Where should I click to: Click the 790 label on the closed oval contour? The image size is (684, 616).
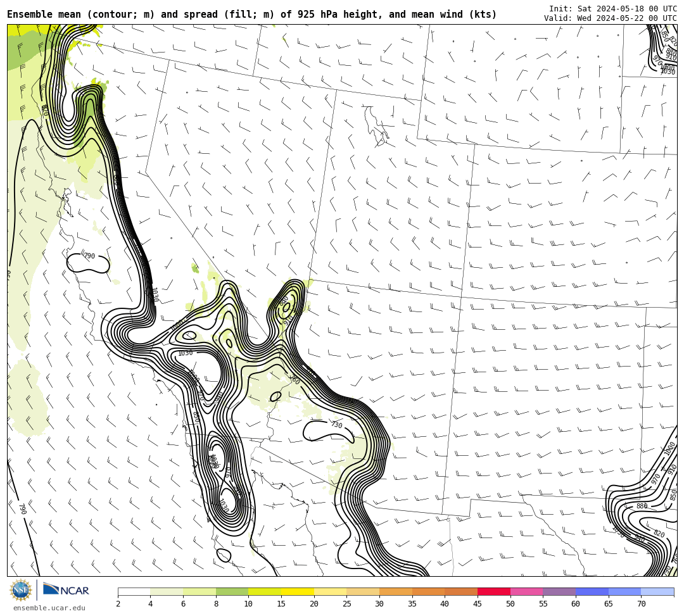click(89, 256)
